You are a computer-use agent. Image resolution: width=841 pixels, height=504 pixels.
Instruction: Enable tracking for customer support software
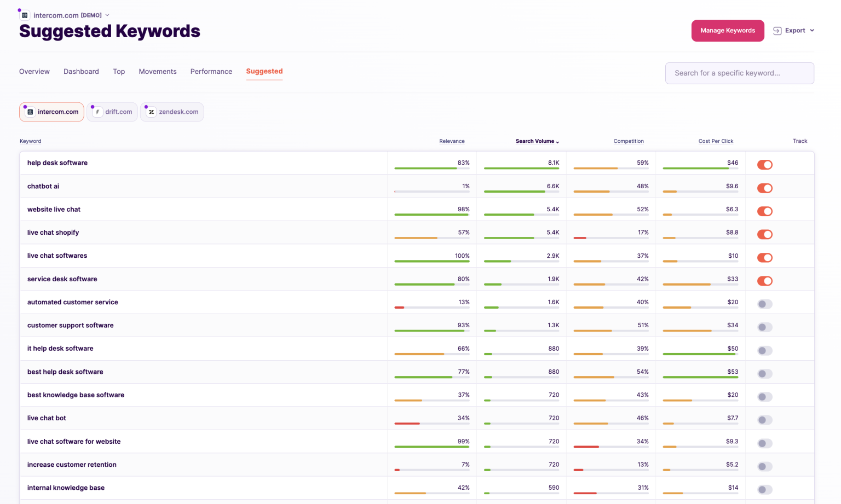pyautogui.click(x=764, y=327)
